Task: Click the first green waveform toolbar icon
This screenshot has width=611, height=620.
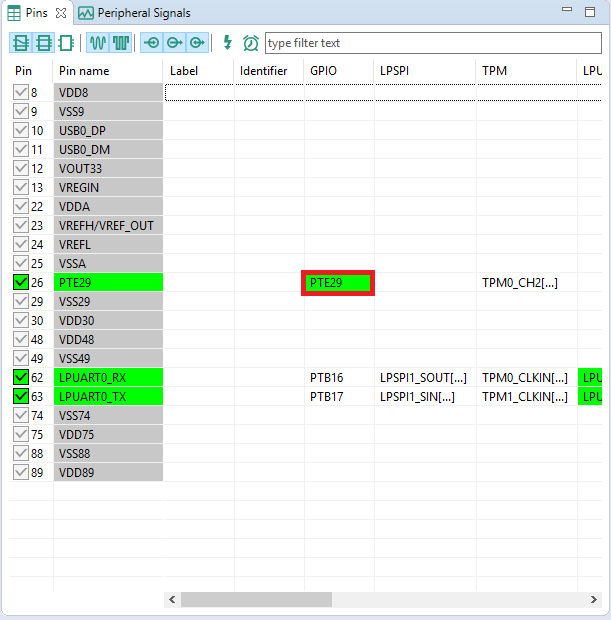Action: (98, 43)
